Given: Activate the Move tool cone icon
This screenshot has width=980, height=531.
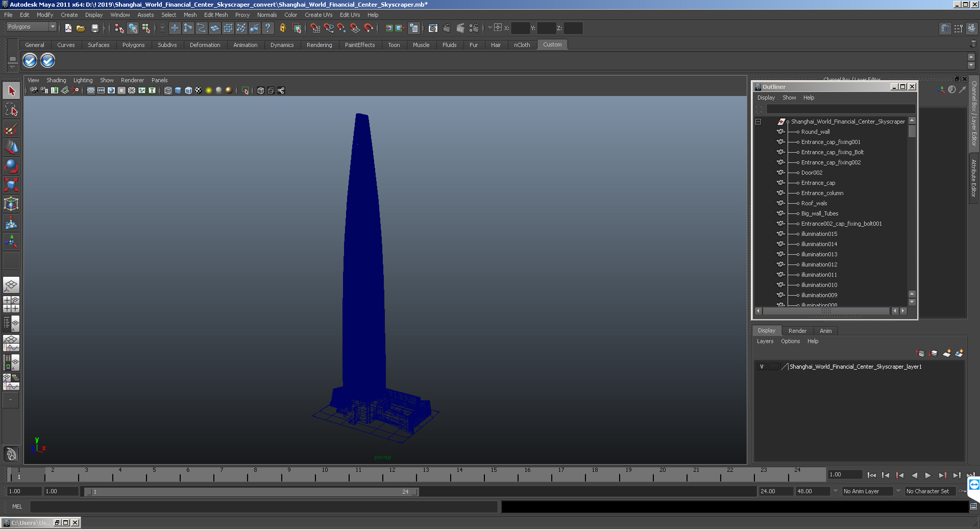Looking at the screenshot, I should point(11,148).
